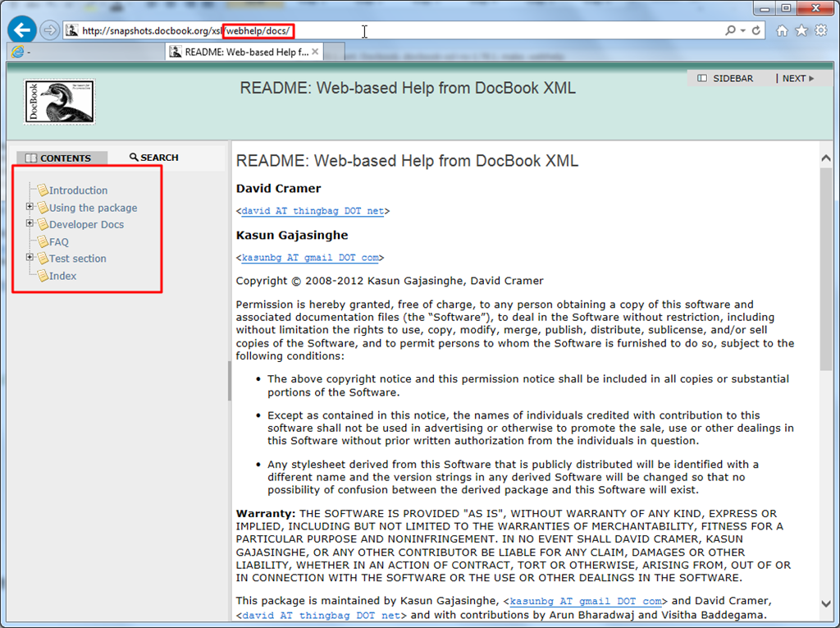Click the arrow icon beside NEXT

[811, 78]
